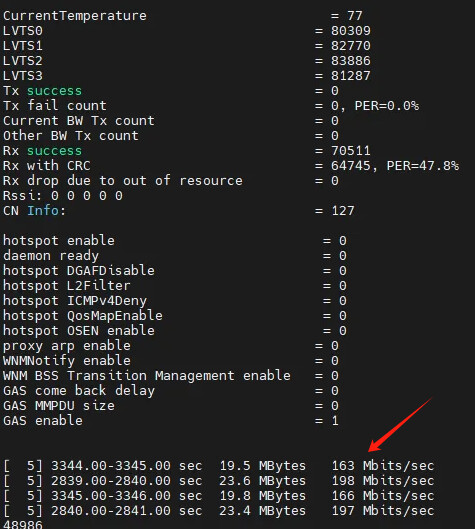This screenshot has height=529, width=475.
Task: Click the 48986 number at the bottom
Action: click(x=23, y=525)
